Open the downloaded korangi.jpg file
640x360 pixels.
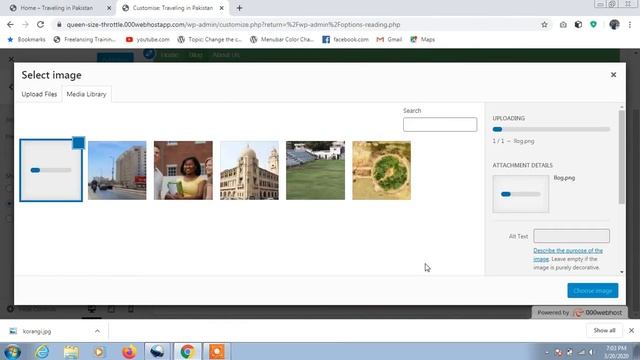tap(37, 331)
